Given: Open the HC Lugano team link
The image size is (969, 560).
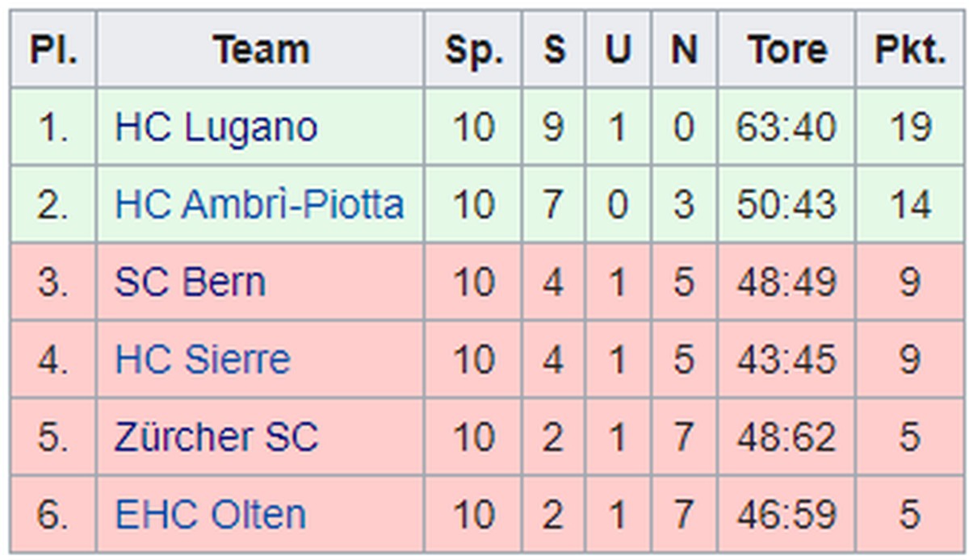Looking at the screenshot, I should coord(216,127).
